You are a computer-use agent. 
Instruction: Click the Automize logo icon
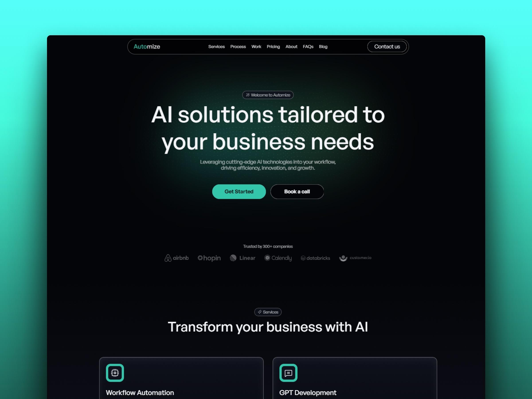pyautogui.click(x=147, y=47)
